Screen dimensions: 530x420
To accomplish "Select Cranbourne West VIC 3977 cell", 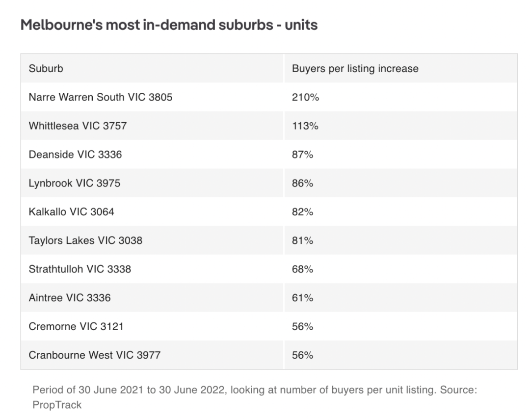I will (x=152, y=355).
